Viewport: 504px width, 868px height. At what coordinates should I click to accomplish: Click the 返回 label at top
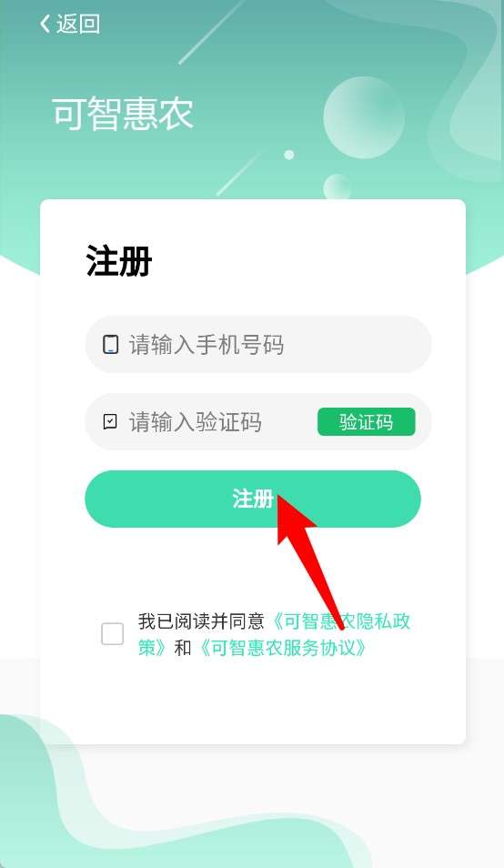coord(78,24)
